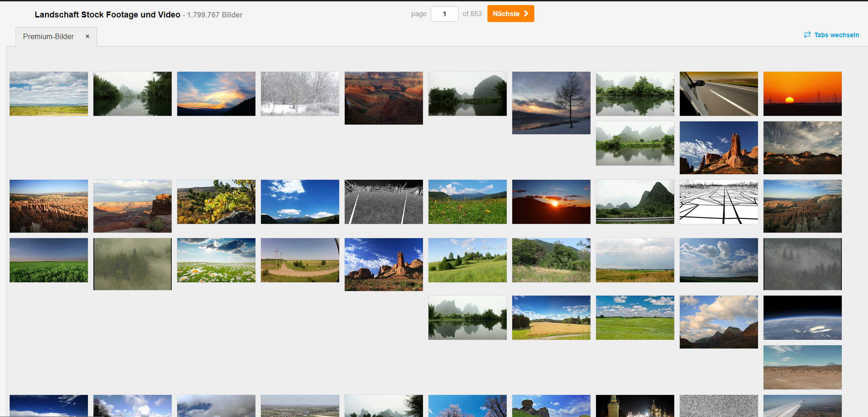Click the swap arrows icon beside Tabs wechseln

click(807, 35)
